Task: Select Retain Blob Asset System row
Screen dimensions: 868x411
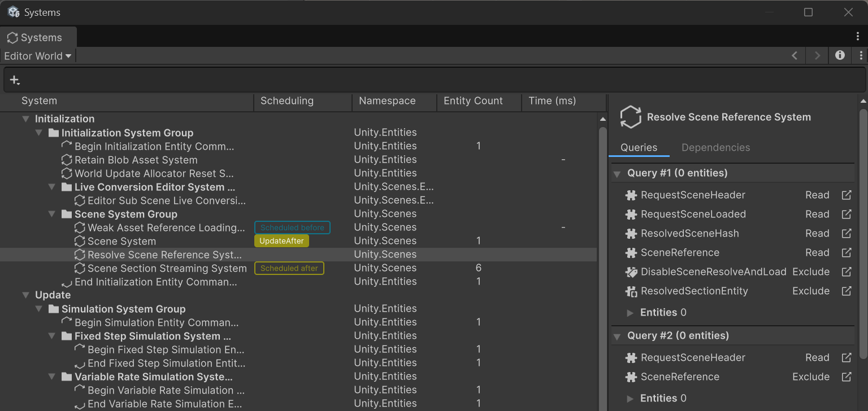Action: 298,160
